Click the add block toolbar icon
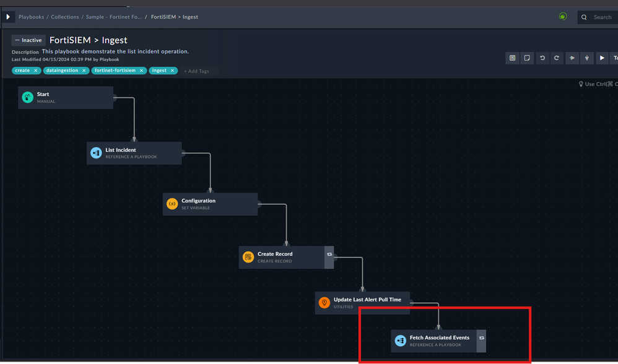Viewport: 618px width, 364px height. click(x=512, y=58)
